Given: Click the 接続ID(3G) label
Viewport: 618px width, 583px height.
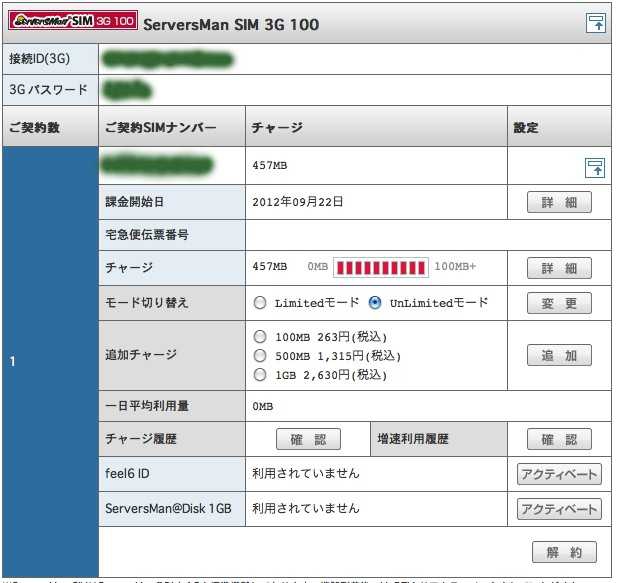Looking at the screenshot, I should (x=39, y=59).
